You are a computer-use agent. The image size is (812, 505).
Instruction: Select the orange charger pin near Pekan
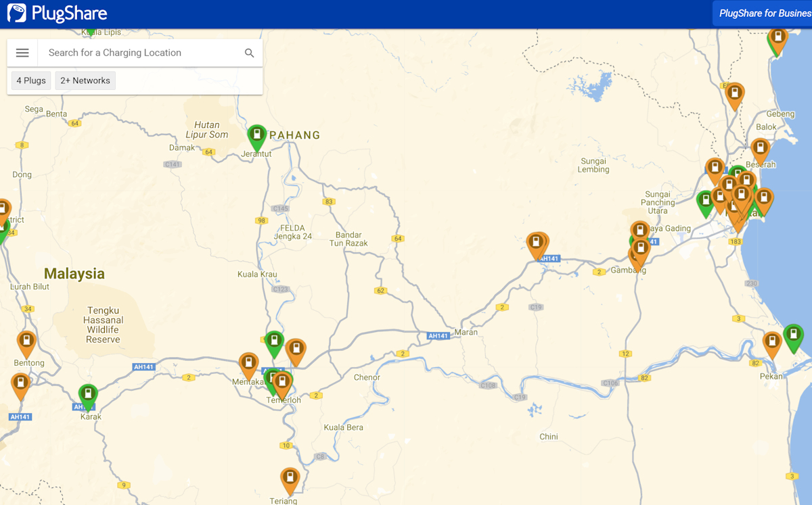point(772,343)
